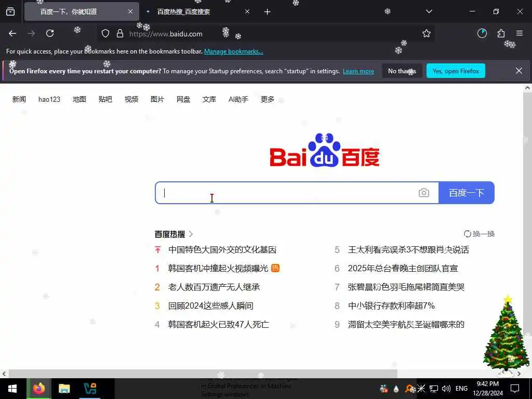
Task: Open the network tray icon
Action: [434, 389]
